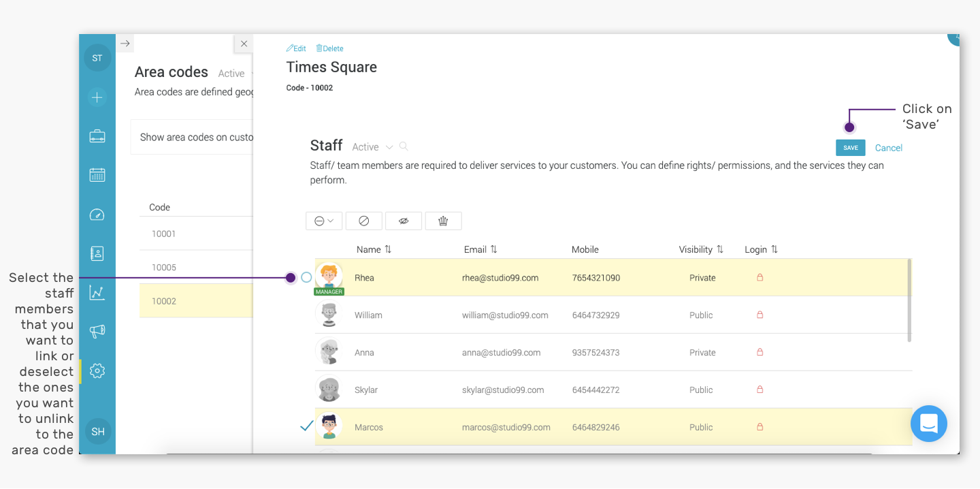This screenshot has height=489, width=980.
Task: Click the lock login icon in Anna's row
Action: click(x=760, y=353)
